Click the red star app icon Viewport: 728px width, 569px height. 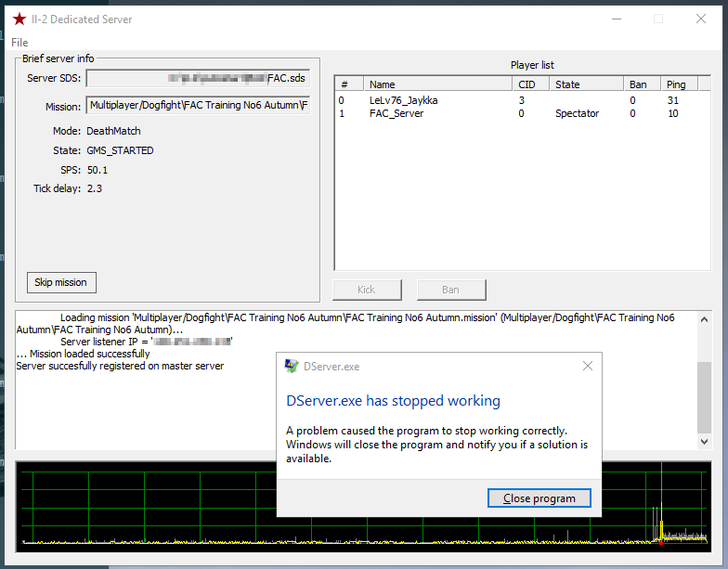pos(19,19)
